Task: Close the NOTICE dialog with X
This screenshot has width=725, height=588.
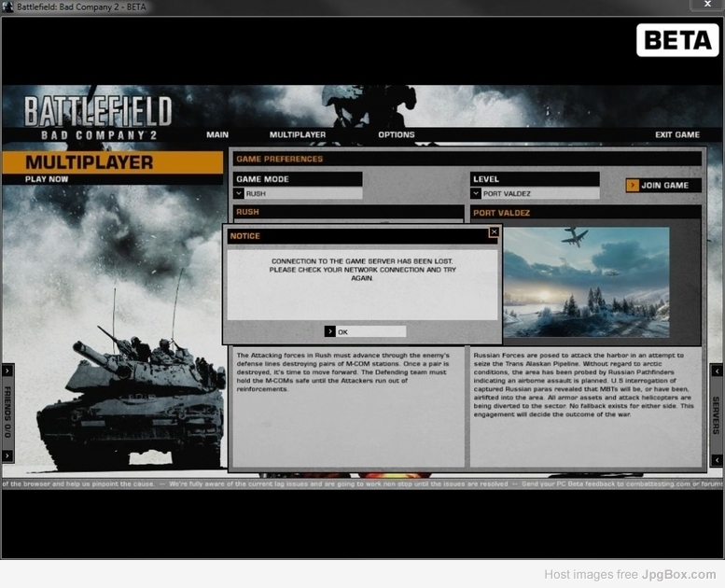Action: [x=494, y=231]
